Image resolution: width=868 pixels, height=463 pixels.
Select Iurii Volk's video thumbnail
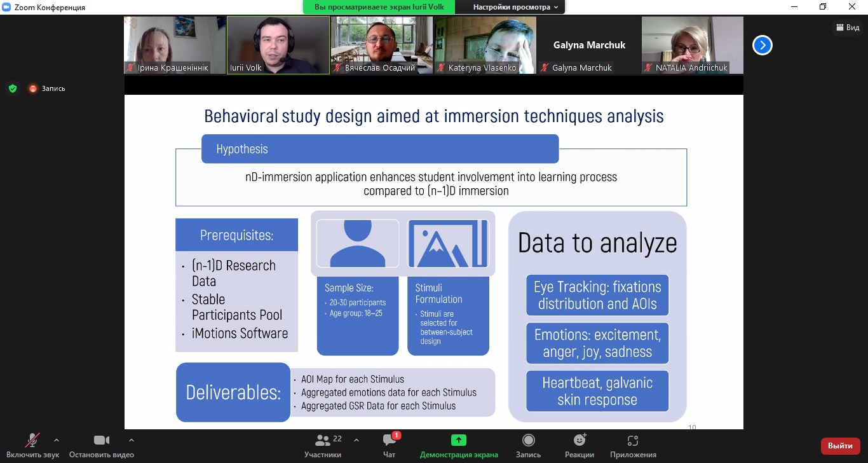(278, 45)
